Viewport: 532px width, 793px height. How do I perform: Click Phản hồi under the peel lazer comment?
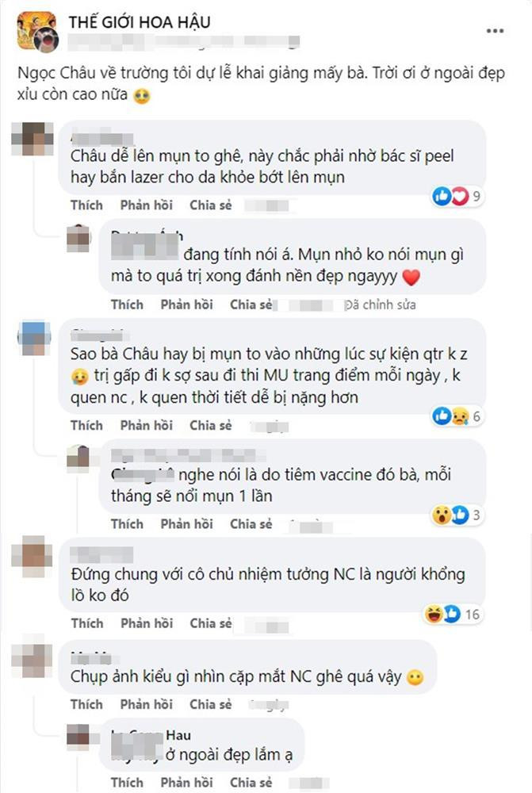click(x=146, y=205)
